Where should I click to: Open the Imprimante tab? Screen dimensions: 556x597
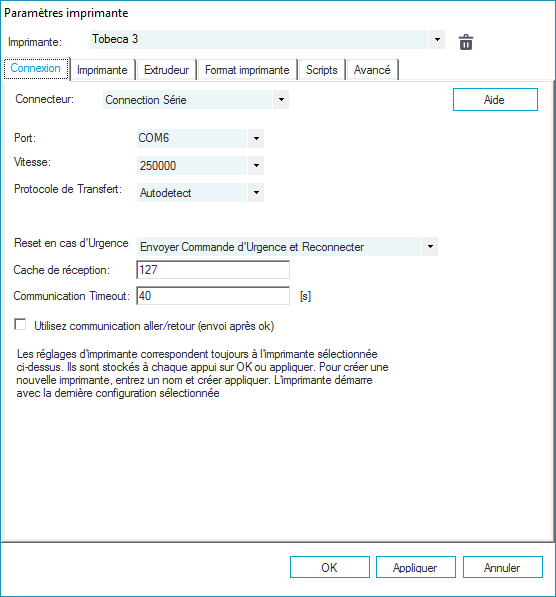[x=102, y=70]
